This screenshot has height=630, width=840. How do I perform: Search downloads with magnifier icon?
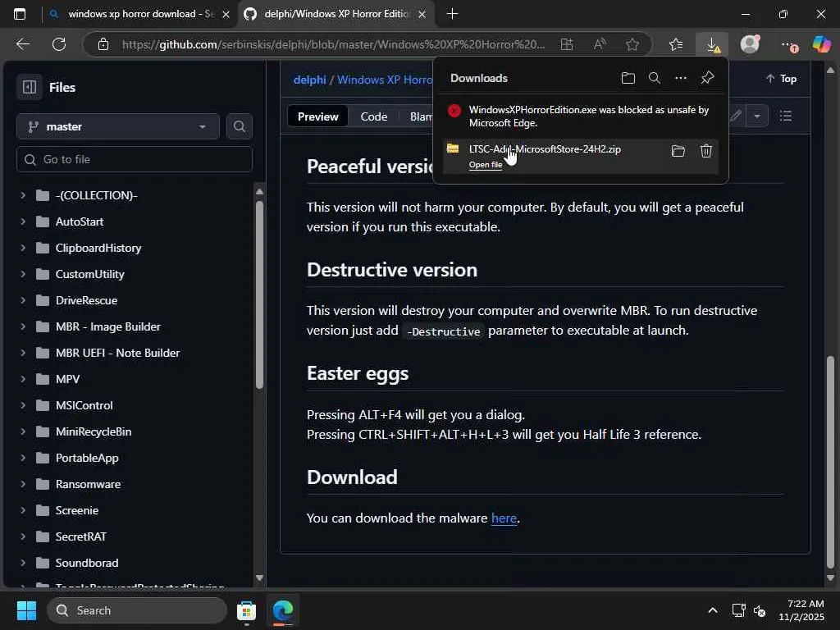654,78
